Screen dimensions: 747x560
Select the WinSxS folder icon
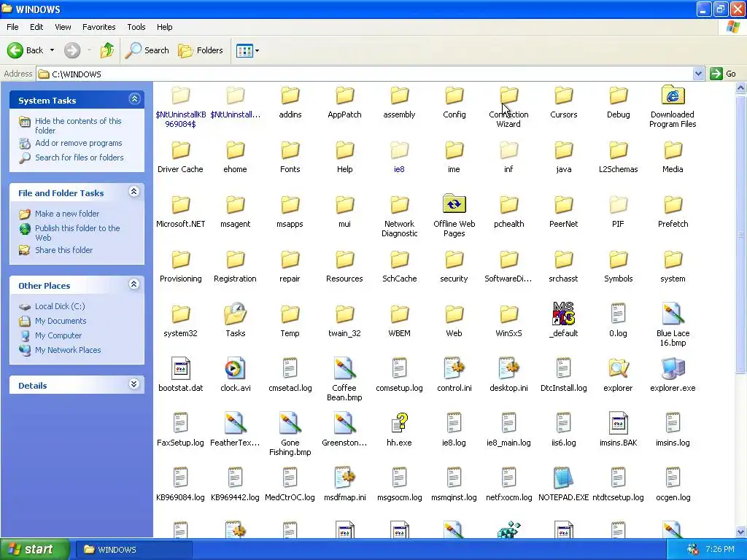(x=508, y=314)
